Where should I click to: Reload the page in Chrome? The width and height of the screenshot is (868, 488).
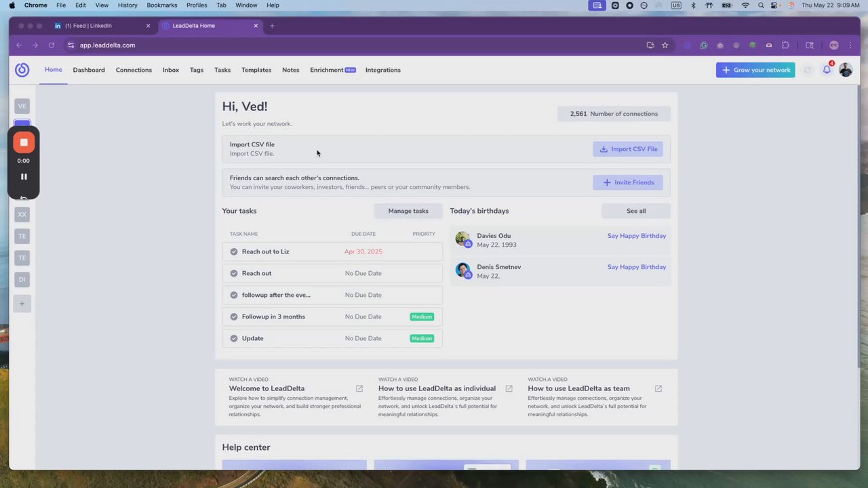pos(52,45)
